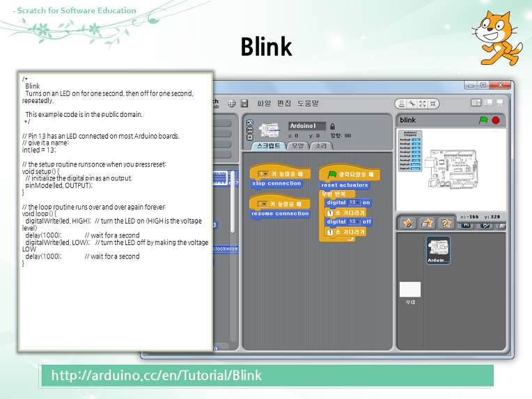Select the scissors delete tool

(412, 104)
